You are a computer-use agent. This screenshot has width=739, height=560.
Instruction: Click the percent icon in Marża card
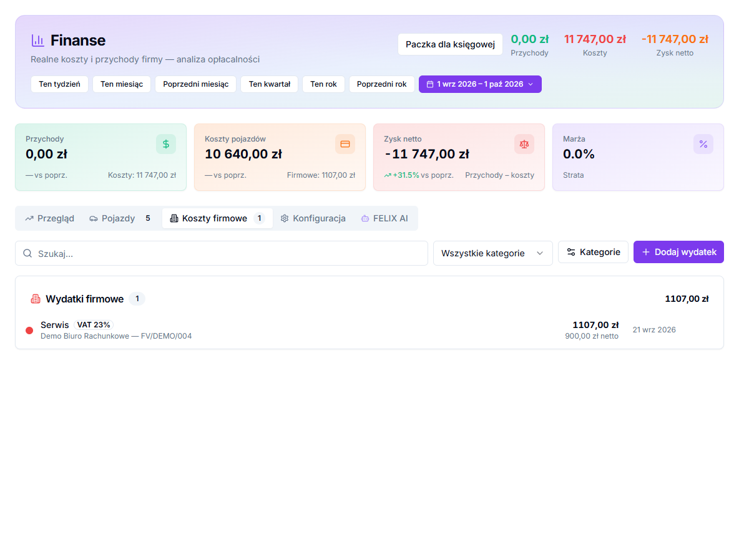tap(703, 144)
